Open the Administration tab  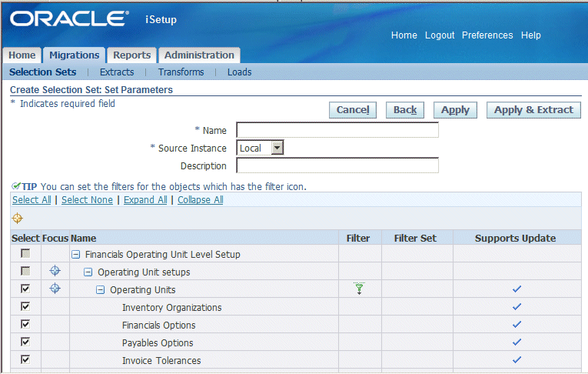(x=199, y=55)
